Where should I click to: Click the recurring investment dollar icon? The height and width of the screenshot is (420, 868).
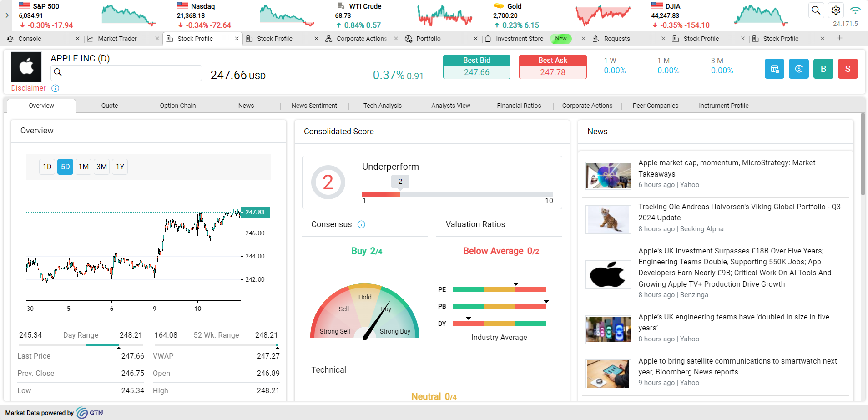pyautogui.click(x=799, y=69)
